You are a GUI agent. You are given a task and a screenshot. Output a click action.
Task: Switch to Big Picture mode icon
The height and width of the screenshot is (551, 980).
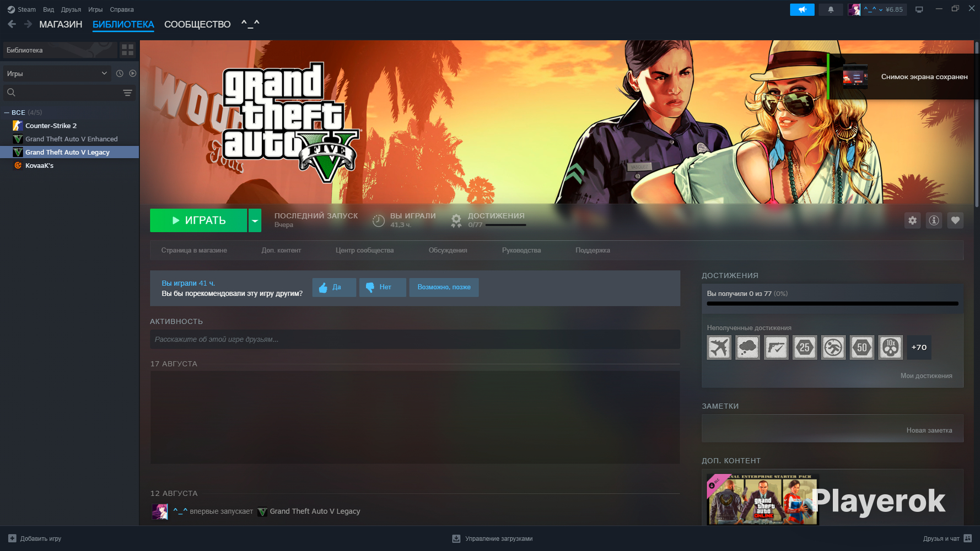(x=919, y=9)
